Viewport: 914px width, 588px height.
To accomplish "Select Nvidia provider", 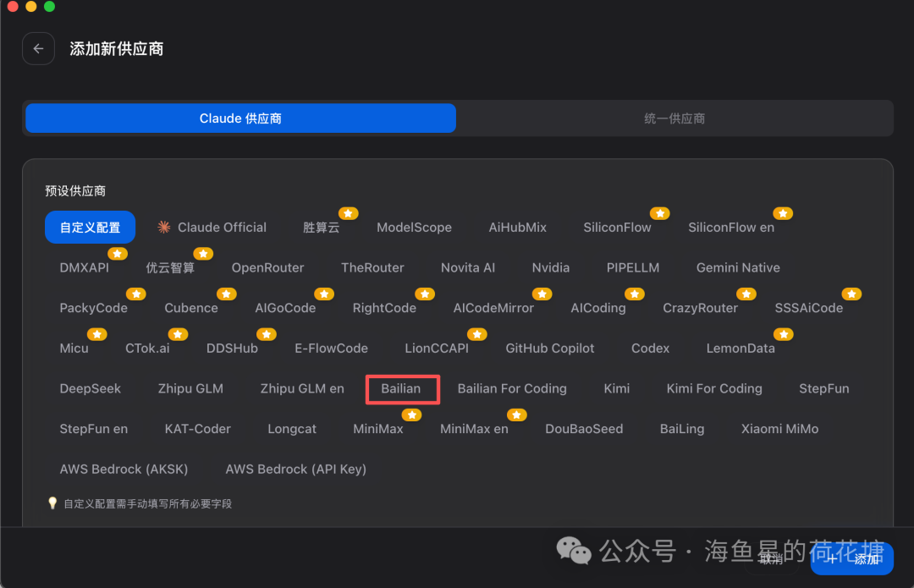I will click(551, 267).
